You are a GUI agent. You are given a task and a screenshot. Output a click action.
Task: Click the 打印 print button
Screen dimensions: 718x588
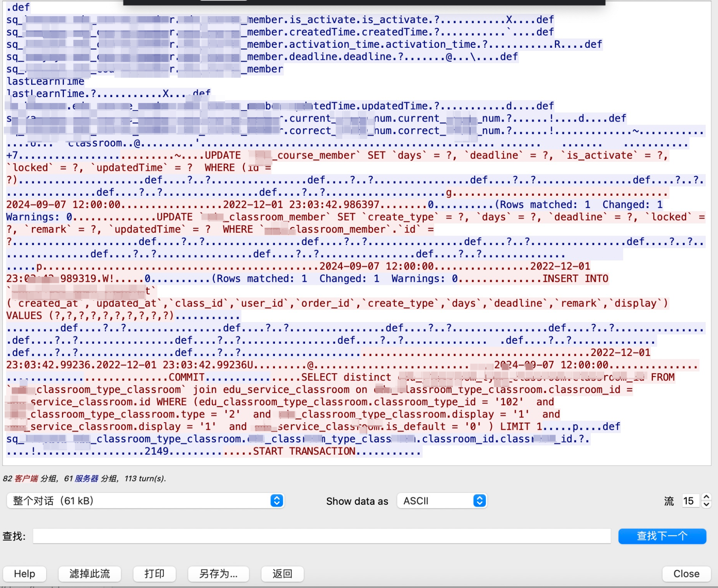tap(154, 573)
